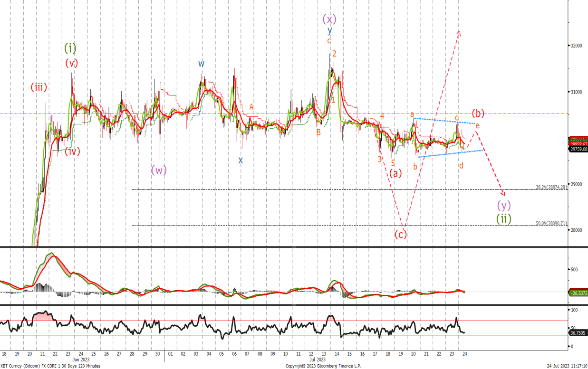Click the orange dotted horizontal price line
This screenshot has width=588, height=369.
point(284,113)
